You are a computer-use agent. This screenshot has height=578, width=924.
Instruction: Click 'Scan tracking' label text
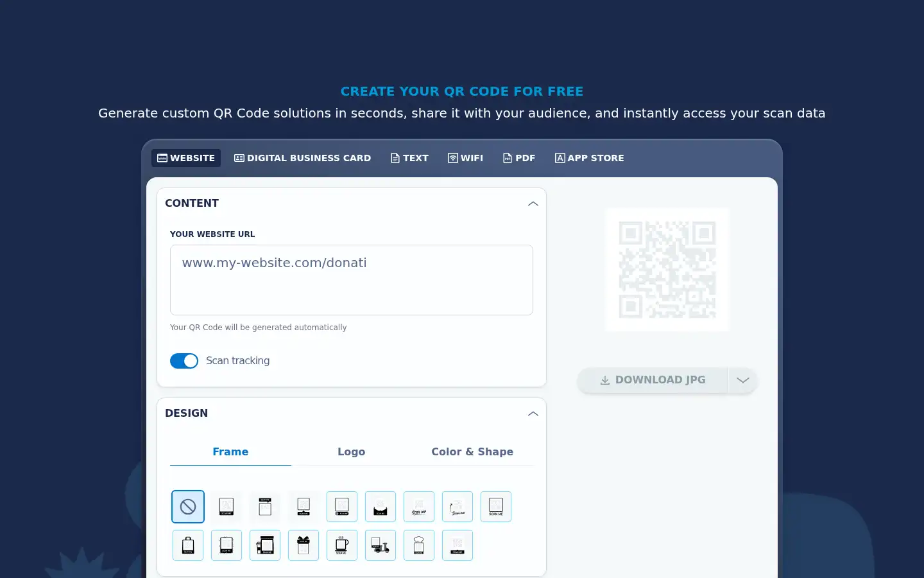(x=237, y=361)
